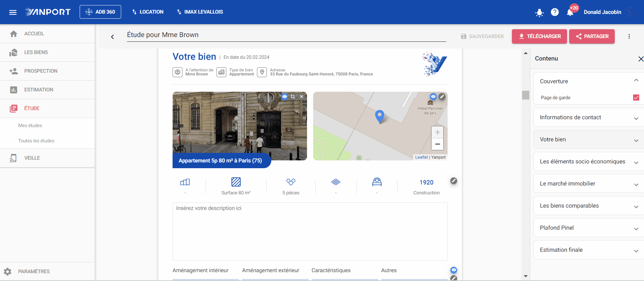This screenshot has width=644, height=281.
Task: Crop the property photo
Action: click(x=293, y=96)
